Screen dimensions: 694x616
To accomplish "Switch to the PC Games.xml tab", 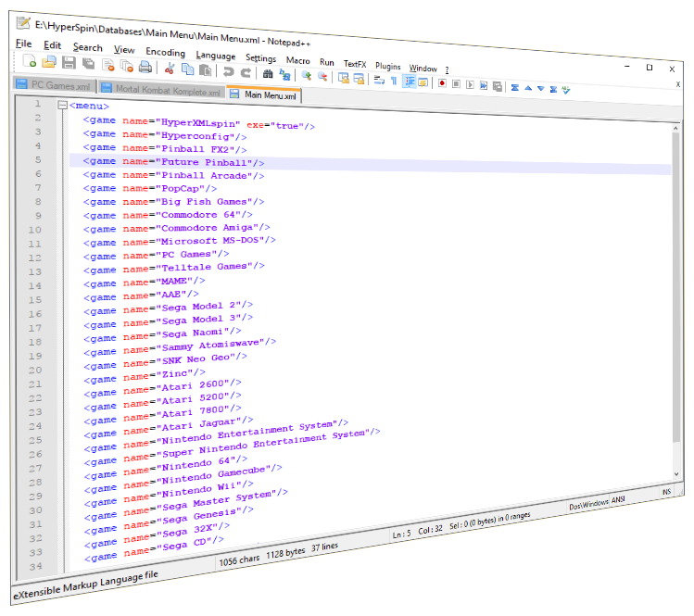I will (x=54, y=85).
